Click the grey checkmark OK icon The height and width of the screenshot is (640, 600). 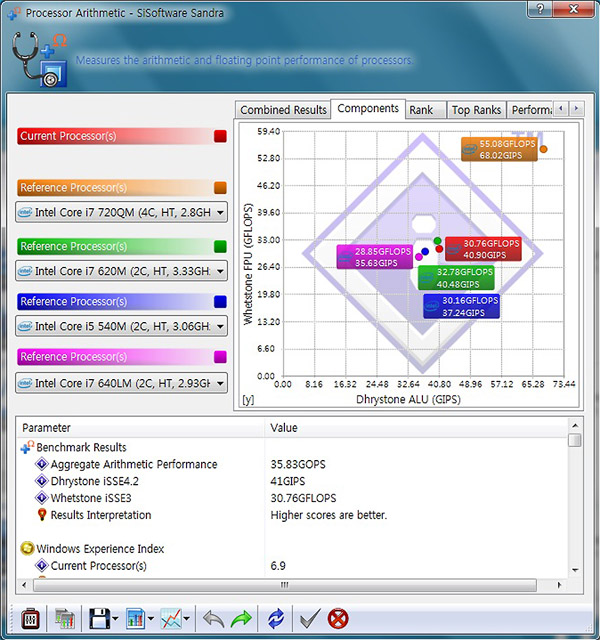click(x=309, y=619)
